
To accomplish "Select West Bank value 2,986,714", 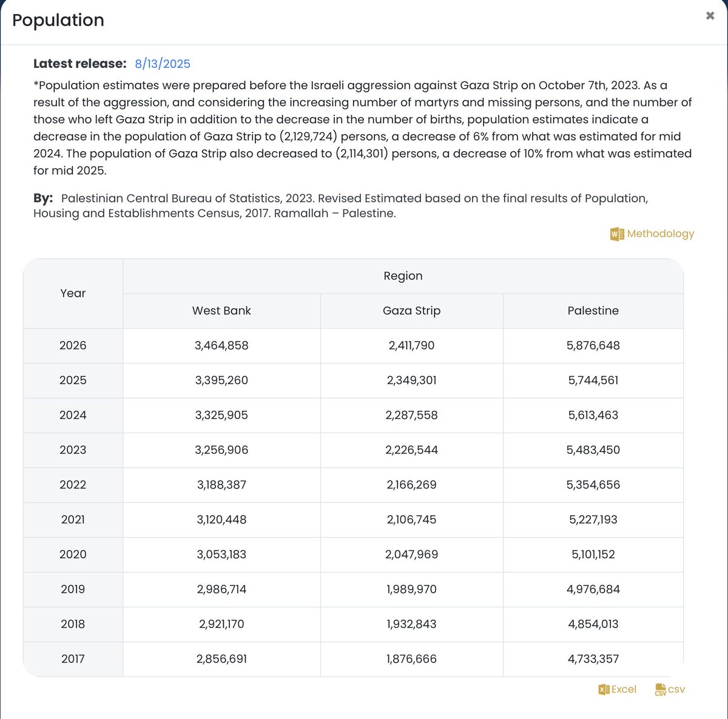I will pos(221,589).
